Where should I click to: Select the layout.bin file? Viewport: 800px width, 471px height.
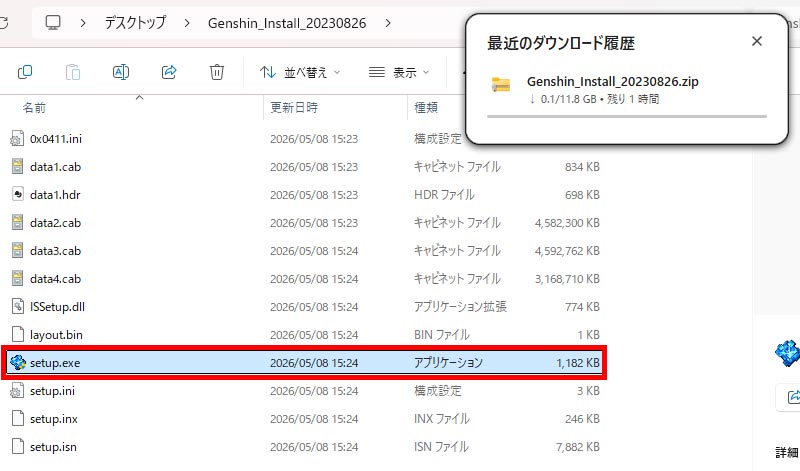[304, 335]
